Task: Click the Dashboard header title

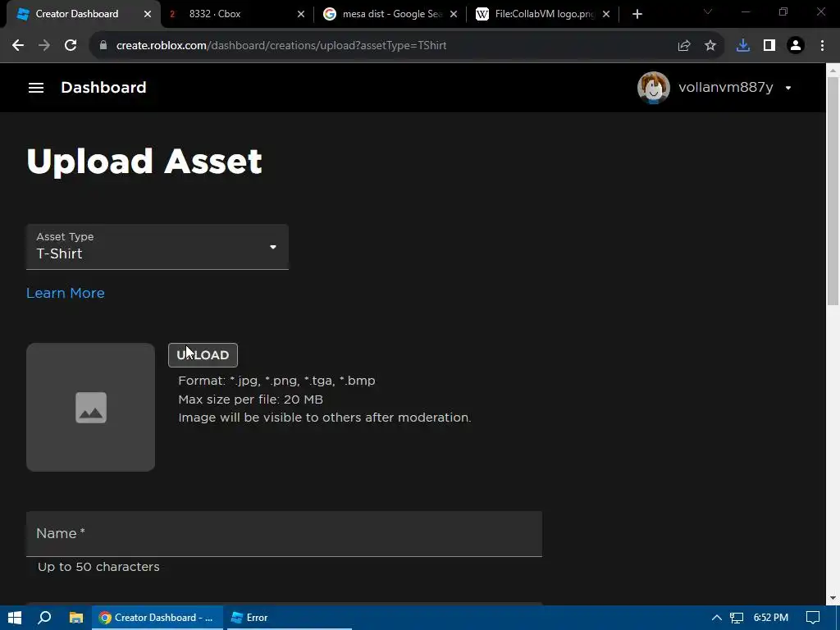Action: [103, 87]
